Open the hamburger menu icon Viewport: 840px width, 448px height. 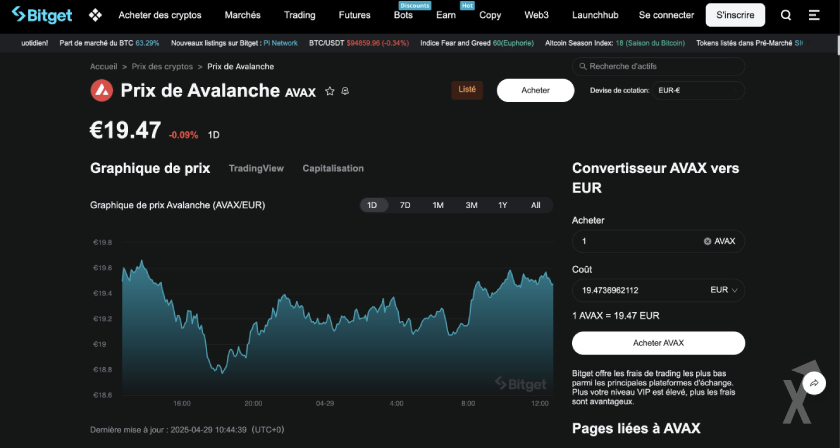point(812,15)
